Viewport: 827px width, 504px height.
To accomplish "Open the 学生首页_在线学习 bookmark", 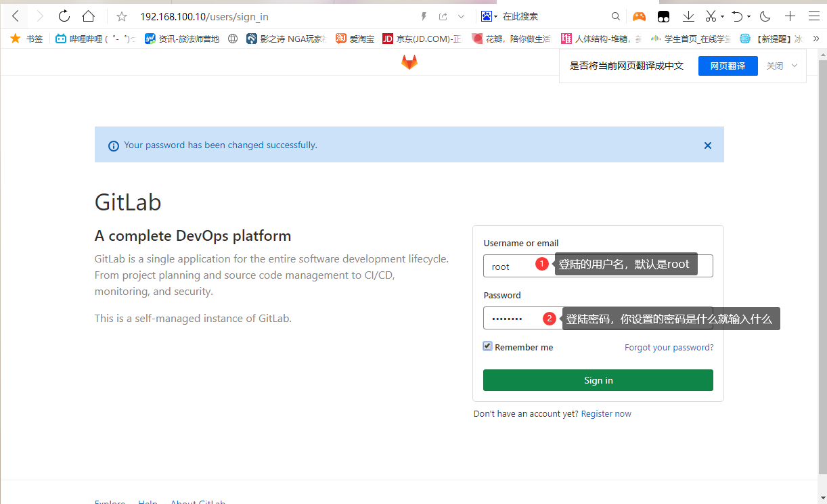I will point(690,39).
